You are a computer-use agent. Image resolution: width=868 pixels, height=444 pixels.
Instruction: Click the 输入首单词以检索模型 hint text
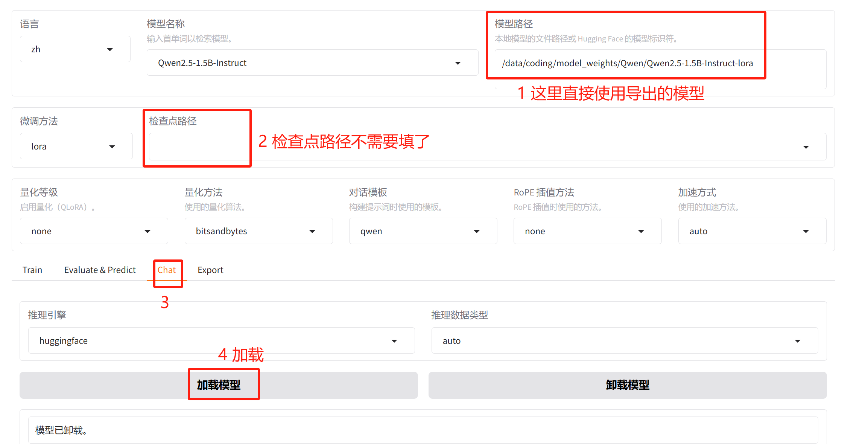pyautogui.click(x=189, y=39)
